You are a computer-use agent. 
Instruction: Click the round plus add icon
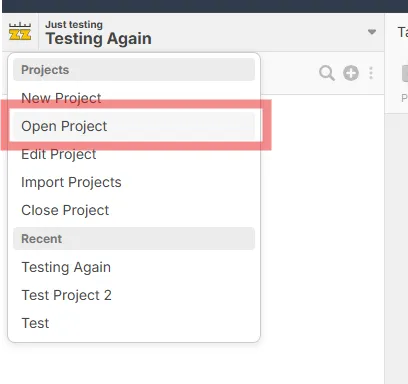(351, 73)
